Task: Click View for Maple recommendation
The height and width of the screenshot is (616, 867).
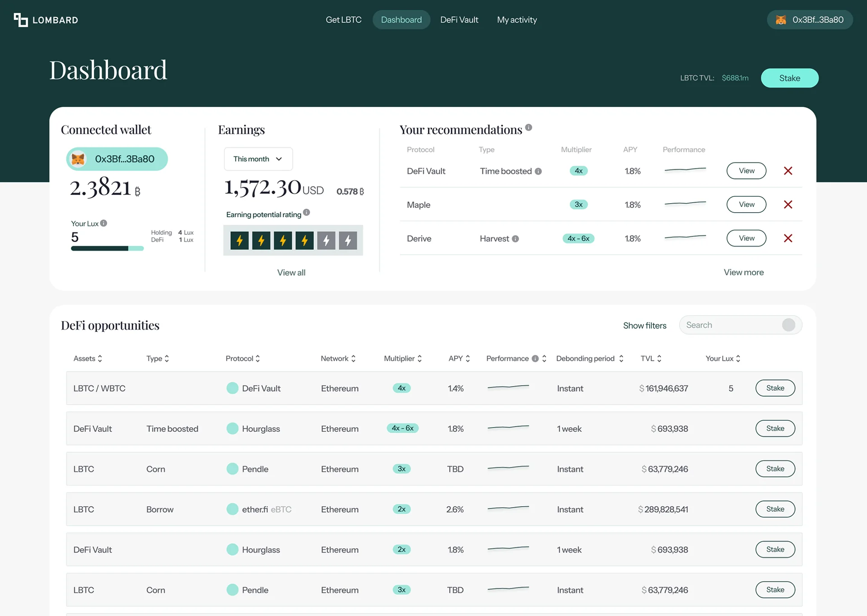Action: [746, 205]
